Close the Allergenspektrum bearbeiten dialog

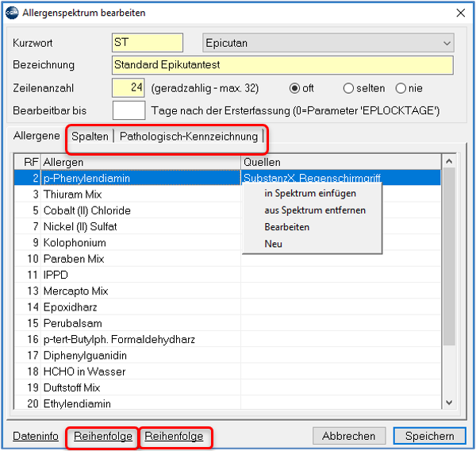coord(460,13)
